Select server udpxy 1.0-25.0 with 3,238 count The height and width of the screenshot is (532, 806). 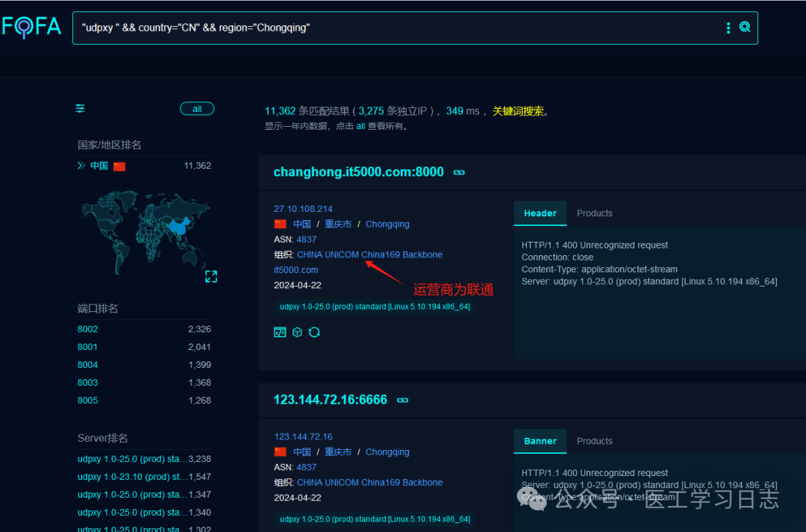[x=132, y=458]
